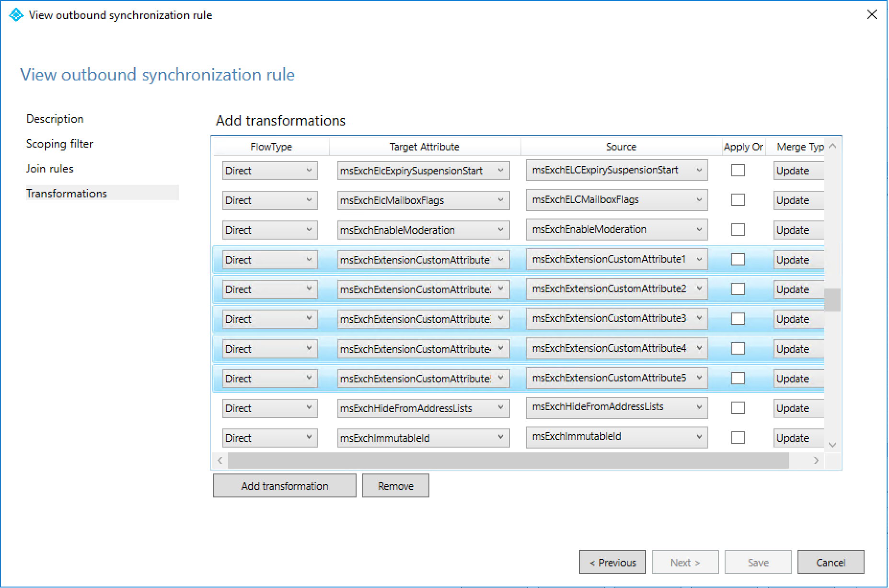Check Apply Once for the msExchExtensionCustomAttribute3 row
This screenshot has width=889, height=588.
click(738, 318)
